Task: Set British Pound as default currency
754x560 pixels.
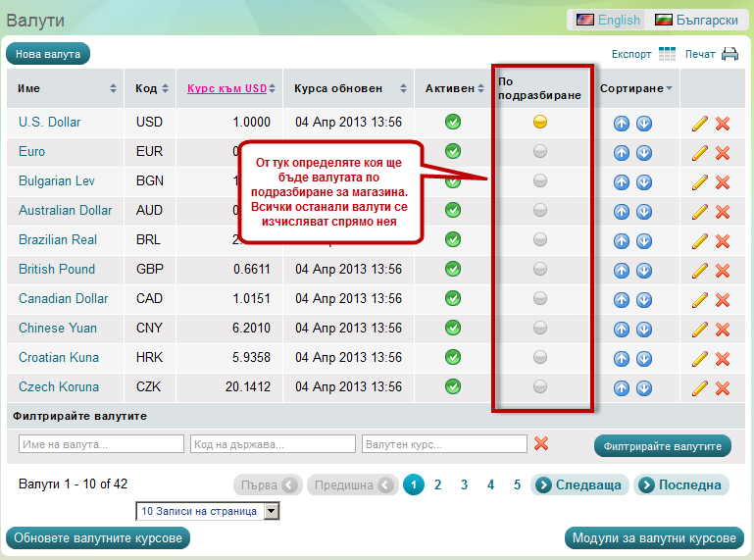Action: [x=540, y=269]
